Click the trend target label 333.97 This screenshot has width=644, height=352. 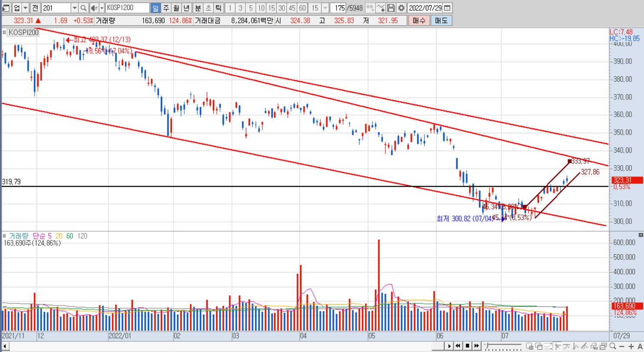coord(580,161)
